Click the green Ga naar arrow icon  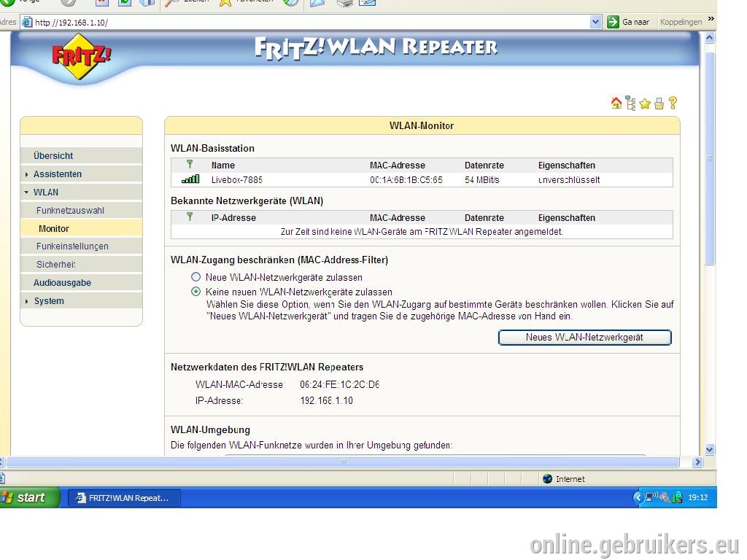tap(613, 22)
